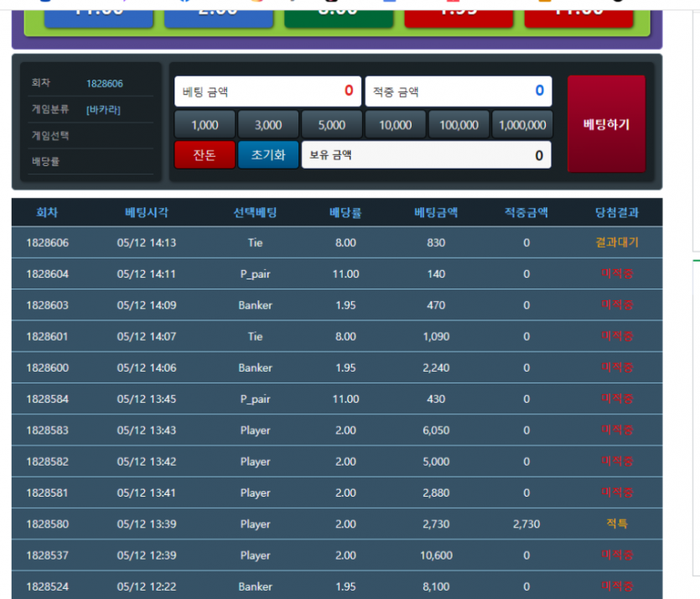Image resolution: width=700 pixels, height=599 pixels.
Task: Click bet amount 140
Action: point(436,273)
